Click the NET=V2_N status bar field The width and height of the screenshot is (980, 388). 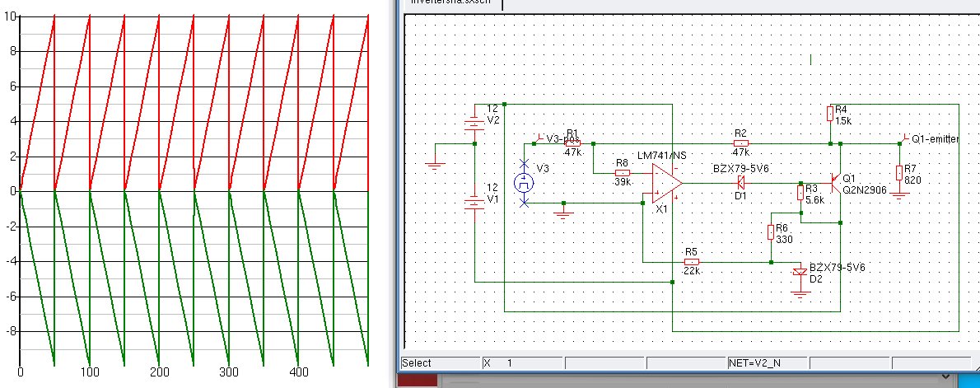767,362
